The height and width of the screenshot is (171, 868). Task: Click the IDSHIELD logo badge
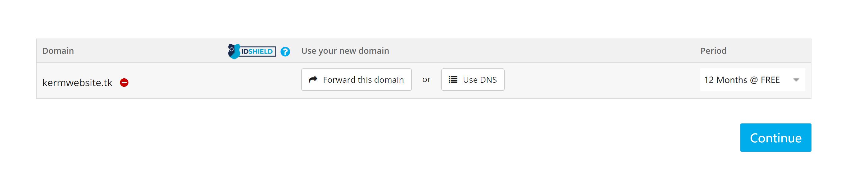click(x=252, y=51)
